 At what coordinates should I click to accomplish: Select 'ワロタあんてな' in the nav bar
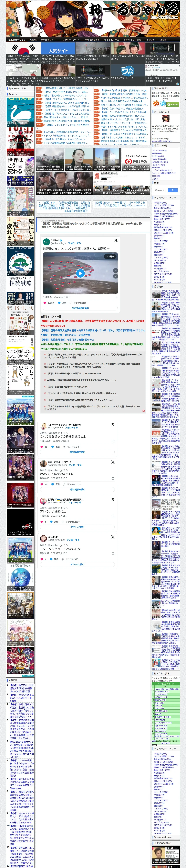pos(92,40)
